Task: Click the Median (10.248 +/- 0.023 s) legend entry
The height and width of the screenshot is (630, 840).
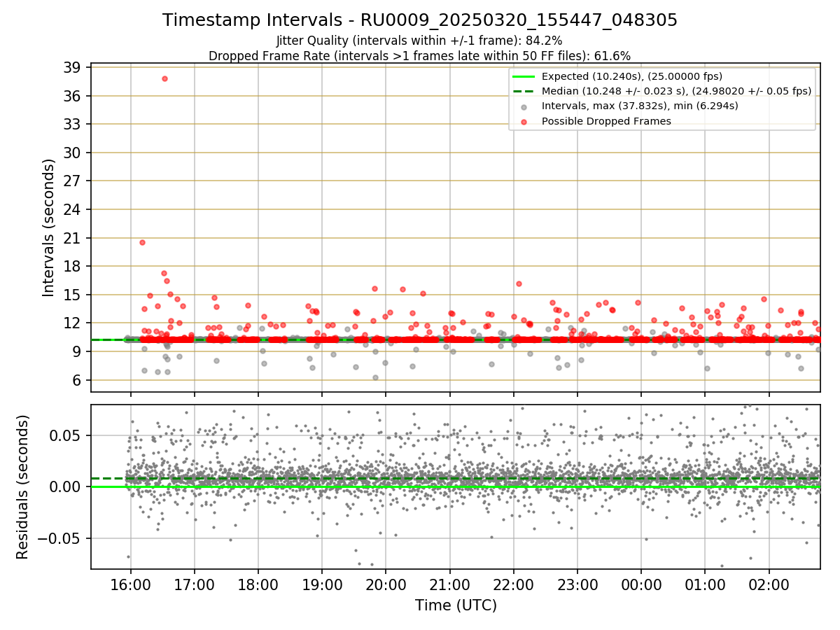Action: (676, 91)
